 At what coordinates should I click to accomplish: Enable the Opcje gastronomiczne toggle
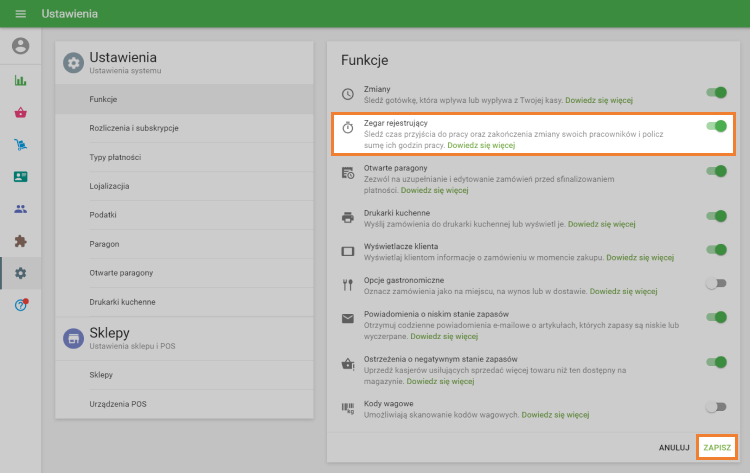point(716,283)
